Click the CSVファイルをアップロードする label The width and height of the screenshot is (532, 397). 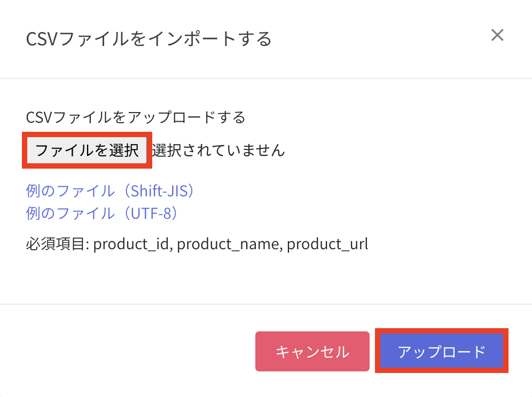point(135,117)
